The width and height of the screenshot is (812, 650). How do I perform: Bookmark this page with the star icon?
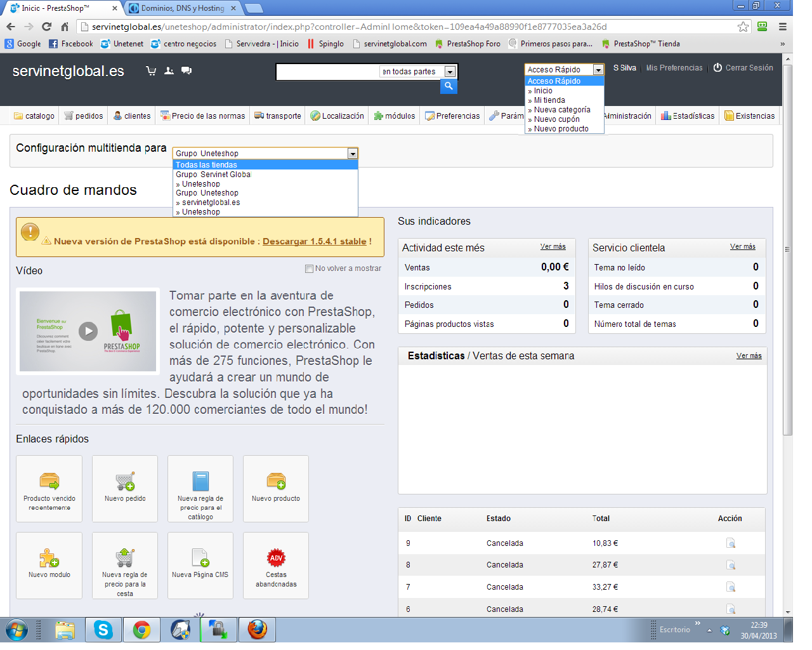743,27
